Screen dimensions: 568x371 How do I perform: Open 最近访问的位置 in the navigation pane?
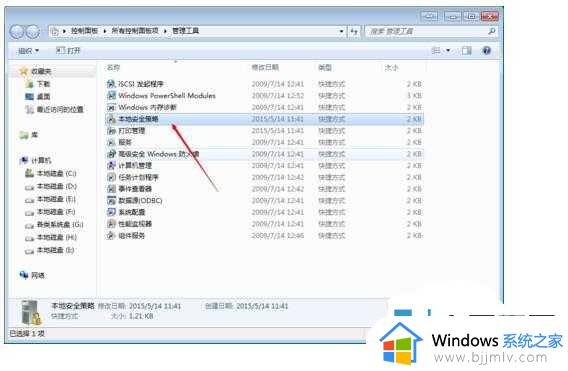coord(60,109)
